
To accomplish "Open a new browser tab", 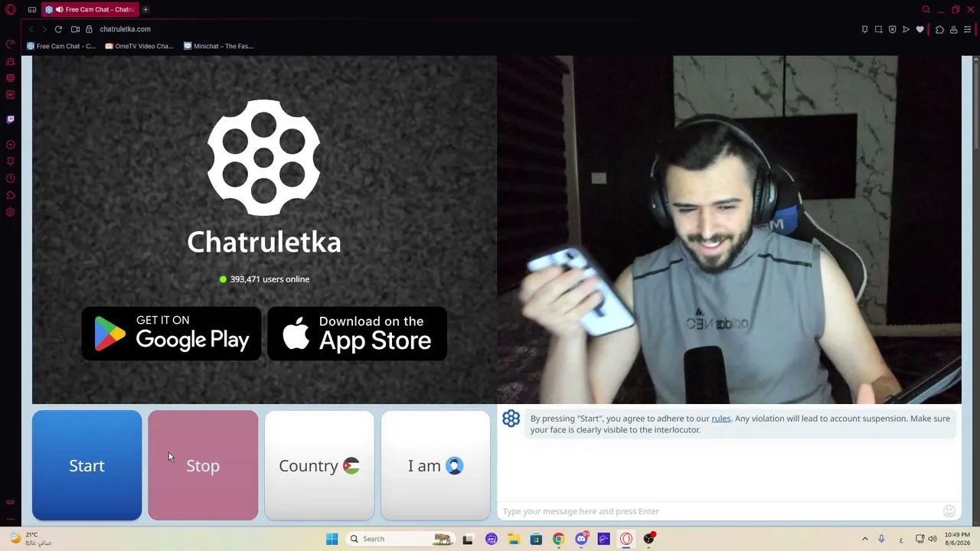I will pos(145,10).
